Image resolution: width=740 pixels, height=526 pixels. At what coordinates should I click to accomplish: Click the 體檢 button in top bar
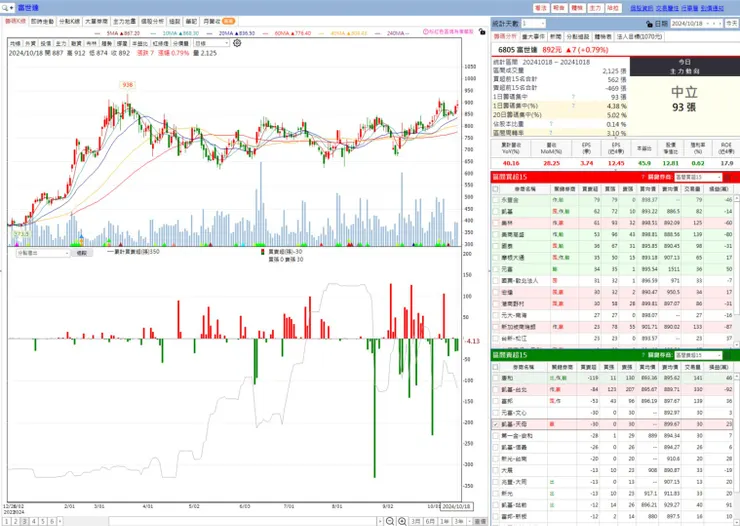pos(577,8)
